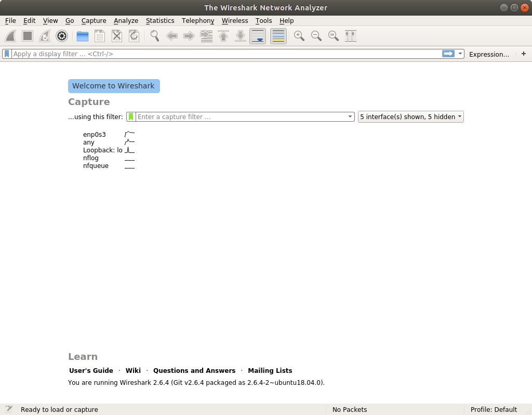
Task: Focus the display filter input field
Action: coord(227,54)
